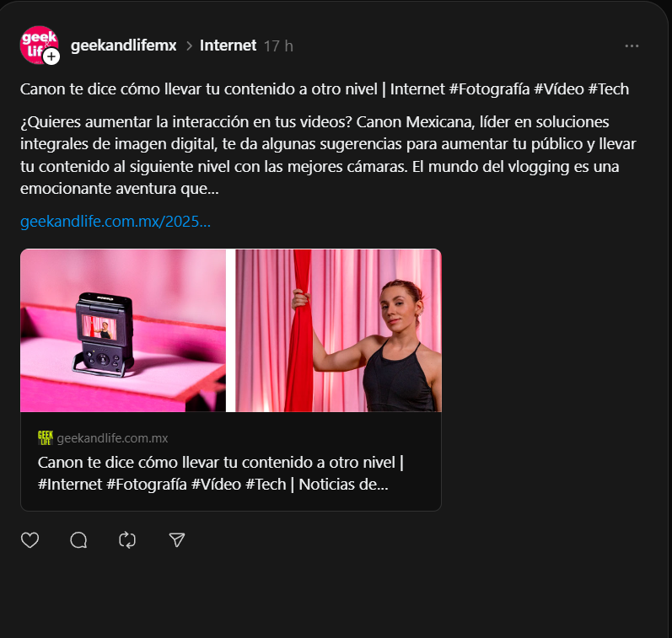Open the three-dot more options menu
The height and width of the screenshot is (638, 672).
coord(632,46)
